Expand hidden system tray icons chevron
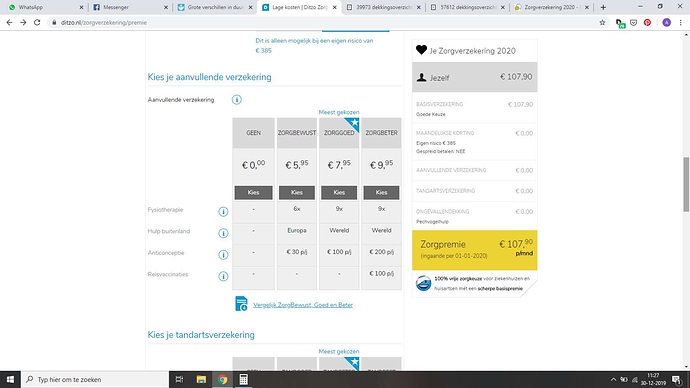The image size is (690, 388). pos(613,379)
